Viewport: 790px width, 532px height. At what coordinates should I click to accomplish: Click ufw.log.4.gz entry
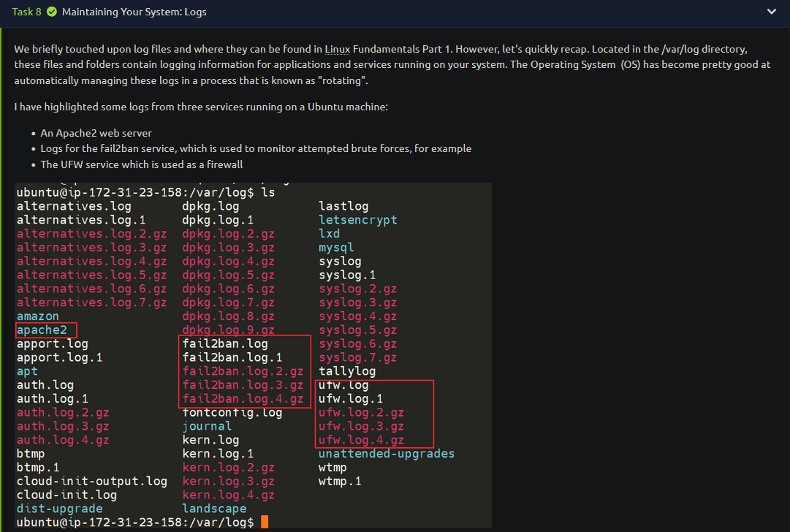[361, 440]
